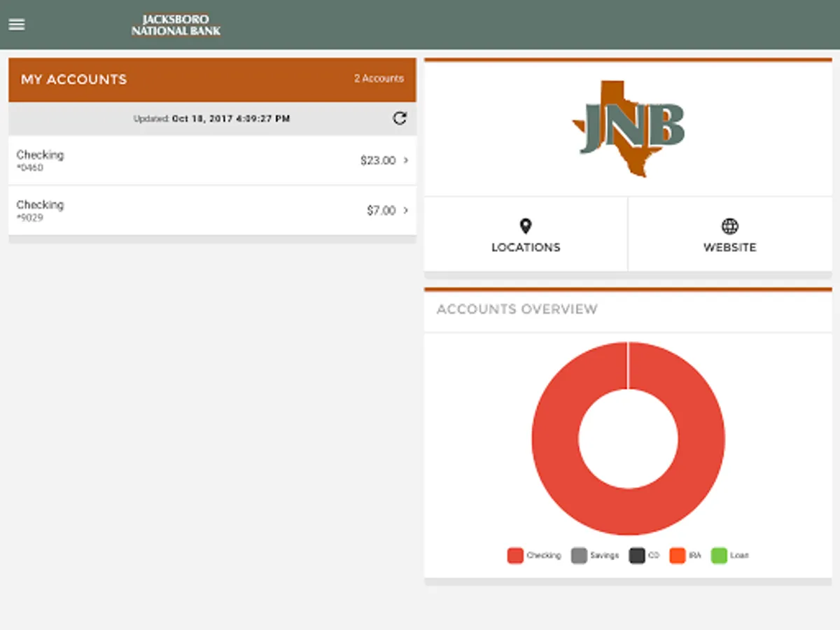
Task: Tap the Website globe icon
Action: click(730, 226)
